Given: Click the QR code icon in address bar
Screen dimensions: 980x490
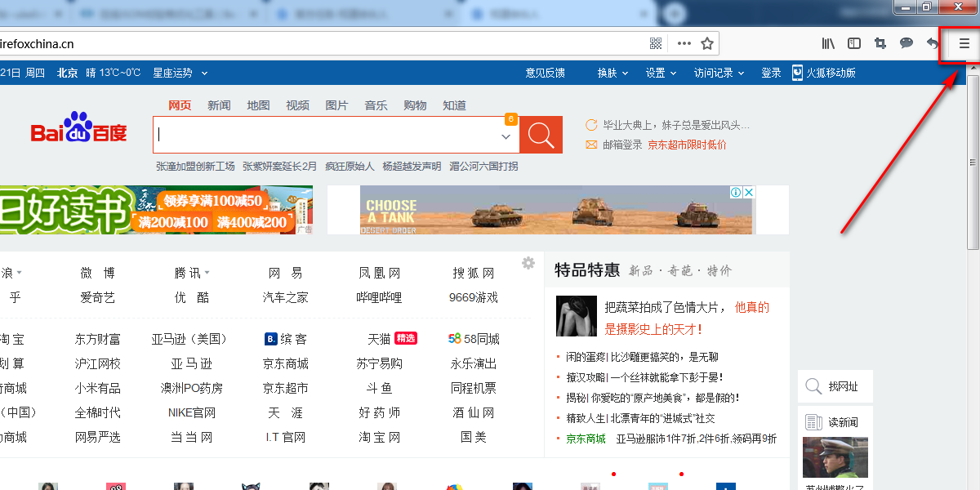Looking at the screenshot, I should pyautogui.click(x=656, y=43).
